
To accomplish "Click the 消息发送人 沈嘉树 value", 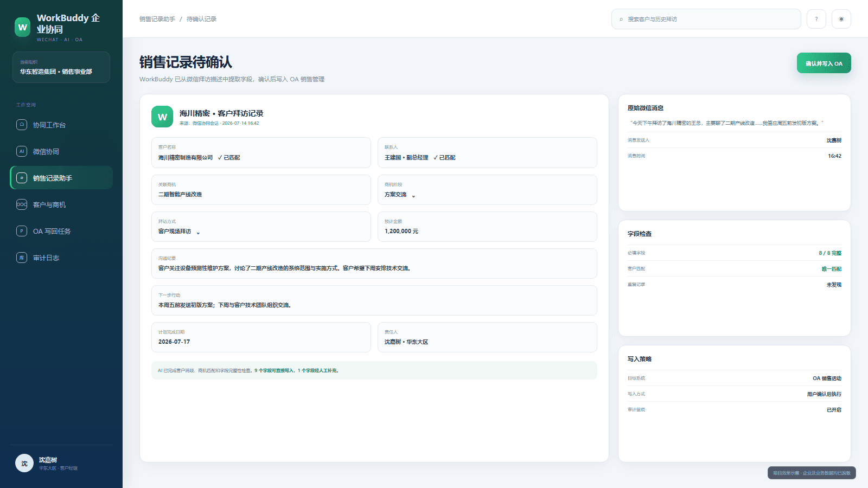I will coord(834,140).
